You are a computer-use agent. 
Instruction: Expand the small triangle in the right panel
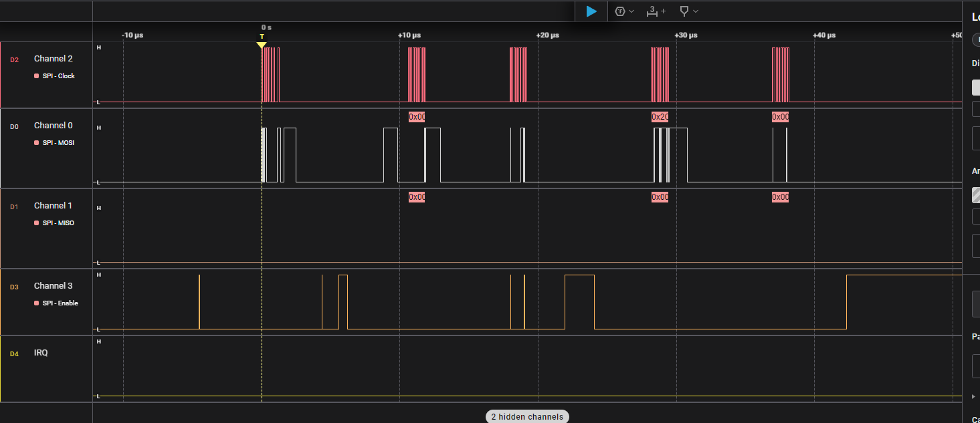pyautogui.click(x=973, y=396)
